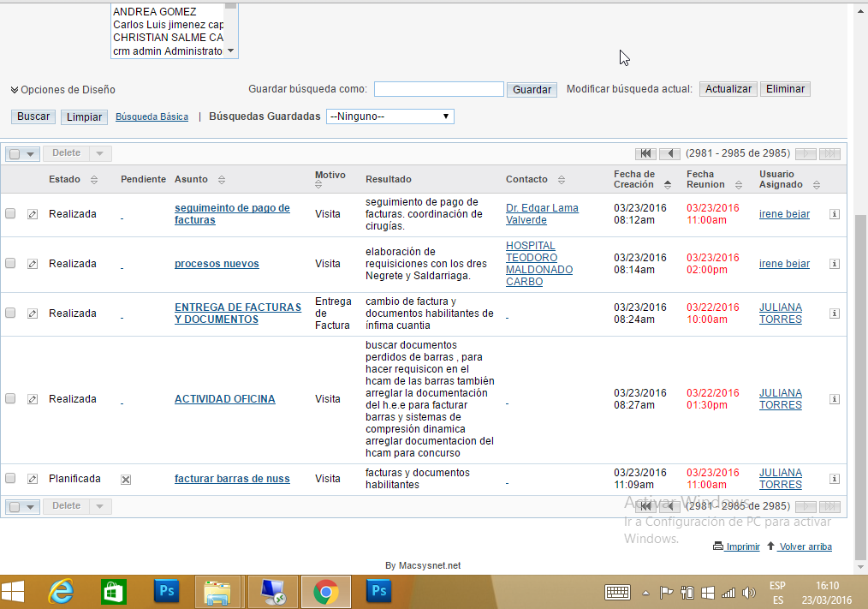Viewport: 868px width, 609px height.
Task: Open the top Delete dropdown arrow
Action: click(x=99, y=153)
